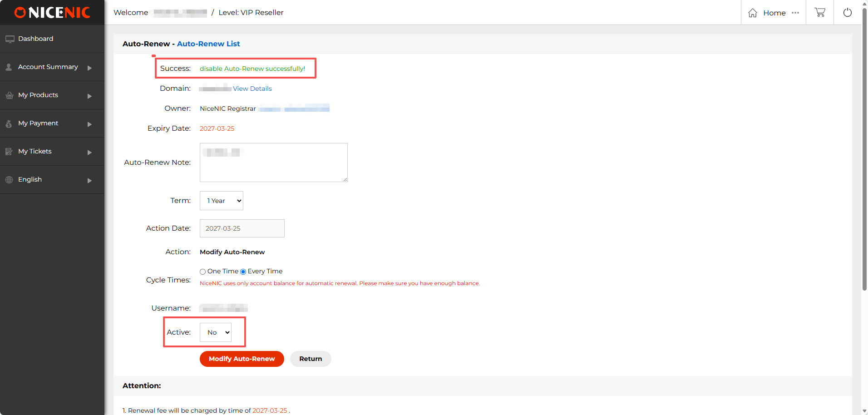This screenshot has height=415, width=868.
Task: Open the Account Summary menu item
Action: (x=52, y=67)
